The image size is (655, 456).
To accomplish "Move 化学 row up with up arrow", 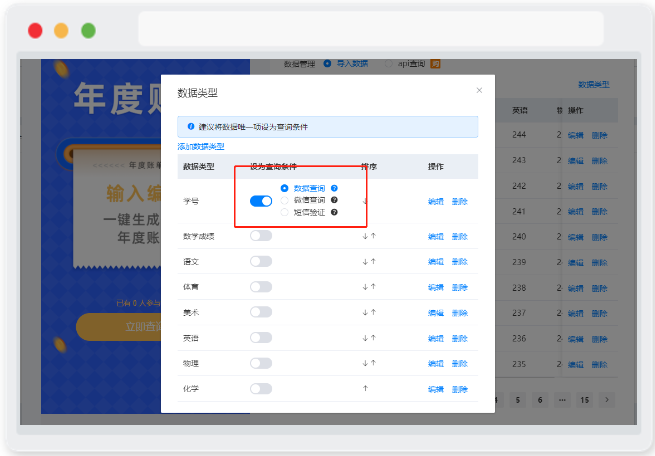I will point(366,389).
